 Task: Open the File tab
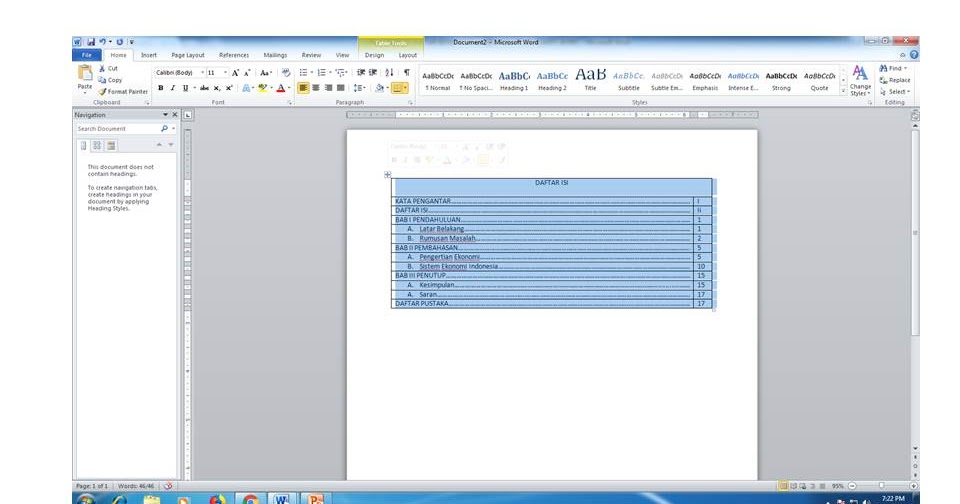pyautogui.click(x=87, y=55)
